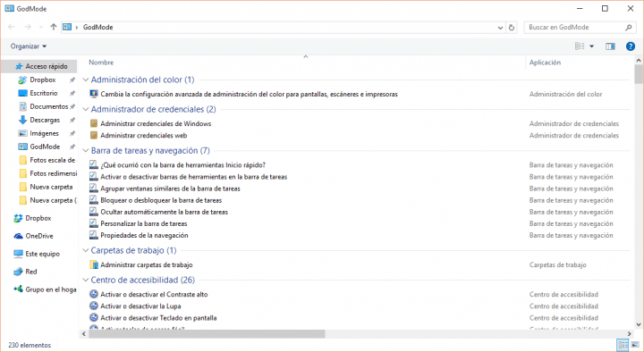Select the Nueva carpeta folder in sidebar
644x352 pixels.
click(51, 187)
